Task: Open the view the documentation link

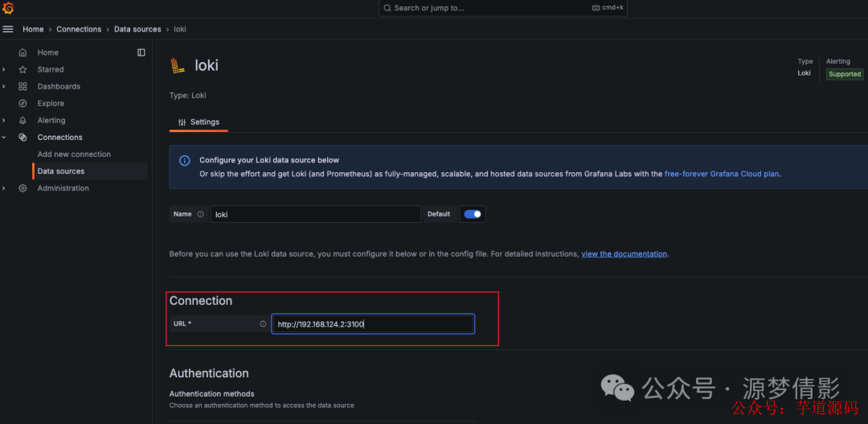Action: pos(624,254)
